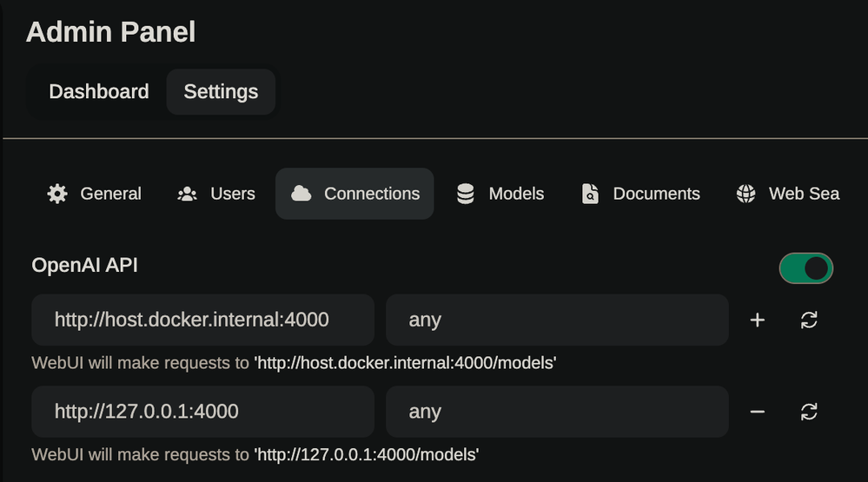
Task: Remove the 127.0.0.1:4000 connection with minus icon
Action: click(x=757, y=412)
